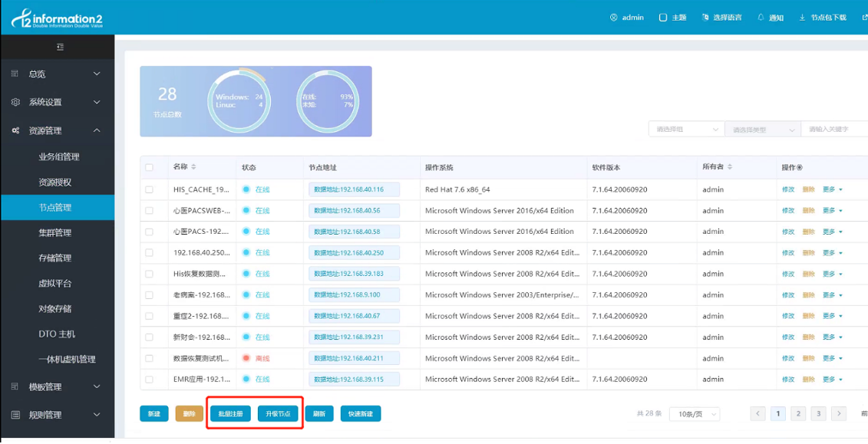The height and width of the screenshot is (444, 868).
Task: Tick the checkbox for 重症2 row
Action: tap(149, 316)
